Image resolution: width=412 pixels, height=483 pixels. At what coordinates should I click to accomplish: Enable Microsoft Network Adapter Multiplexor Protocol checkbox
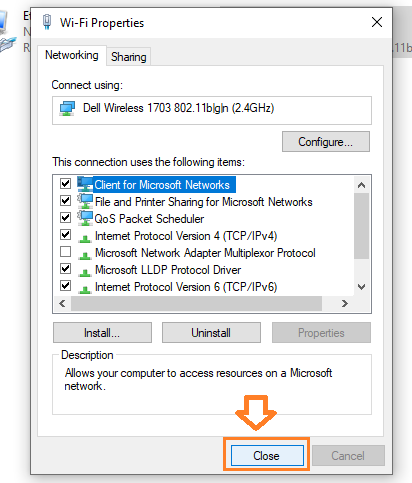click(66, 251)
